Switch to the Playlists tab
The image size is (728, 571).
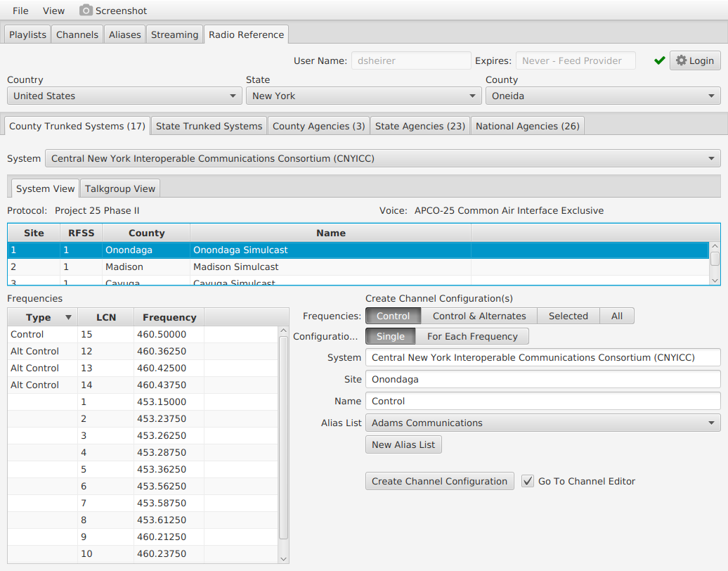pos(27,35)
